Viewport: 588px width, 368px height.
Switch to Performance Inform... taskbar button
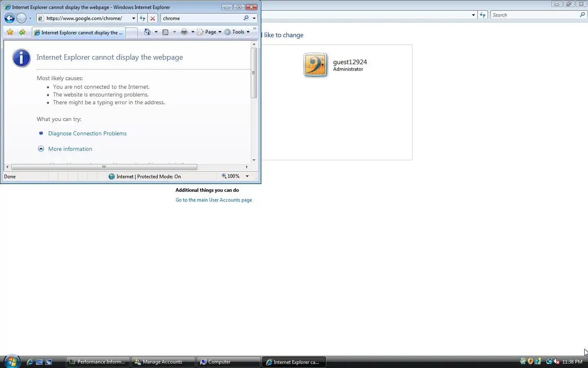point(98,362)
